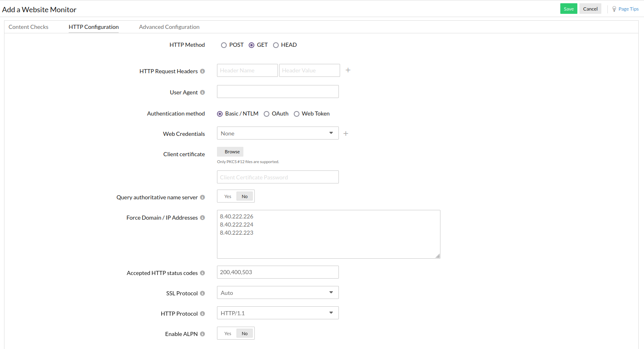Open the Advanced Configuration tab
The image size is (644, 349).
[x=169, y=27]
